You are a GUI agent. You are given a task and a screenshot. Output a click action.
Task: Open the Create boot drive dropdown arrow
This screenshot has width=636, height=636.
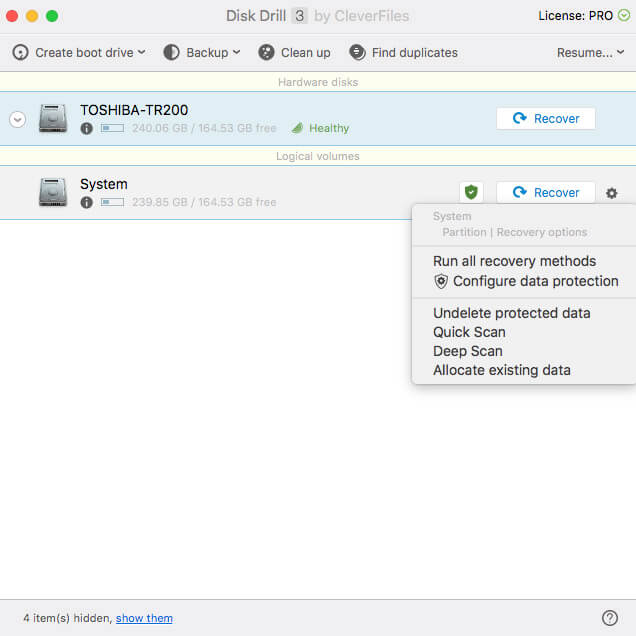[x=142, y=52]
